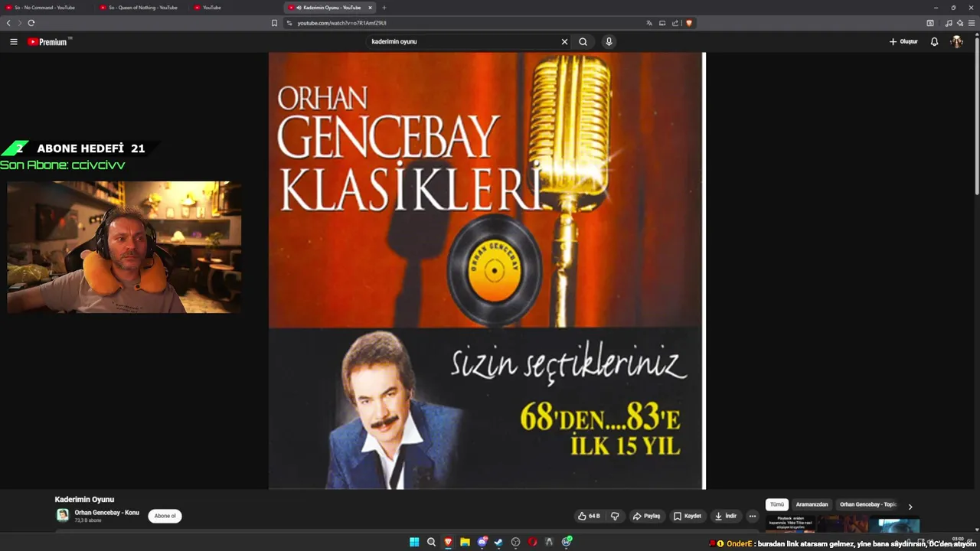Image resolution: width=980 pixels, height=551 pixels.
Task: Open browser main menu
Action: click(x=972, y=23)
